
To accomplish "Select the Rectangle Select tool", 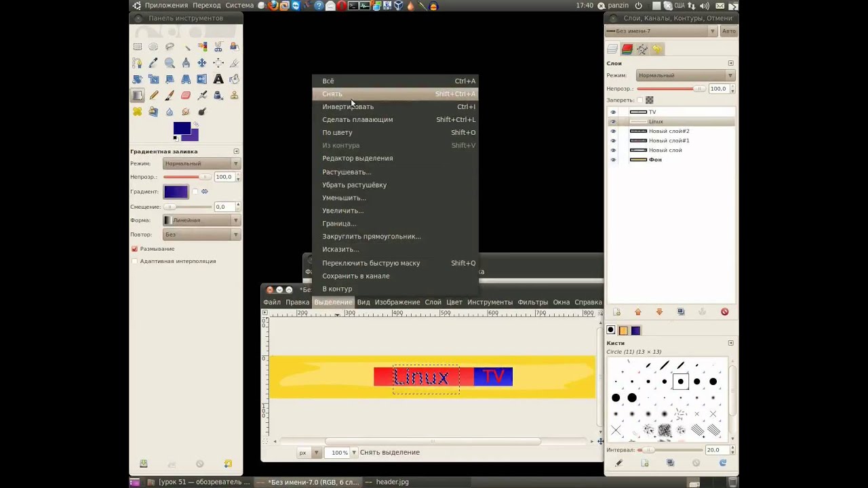I will pyautogui.click(x=138, y=47).
